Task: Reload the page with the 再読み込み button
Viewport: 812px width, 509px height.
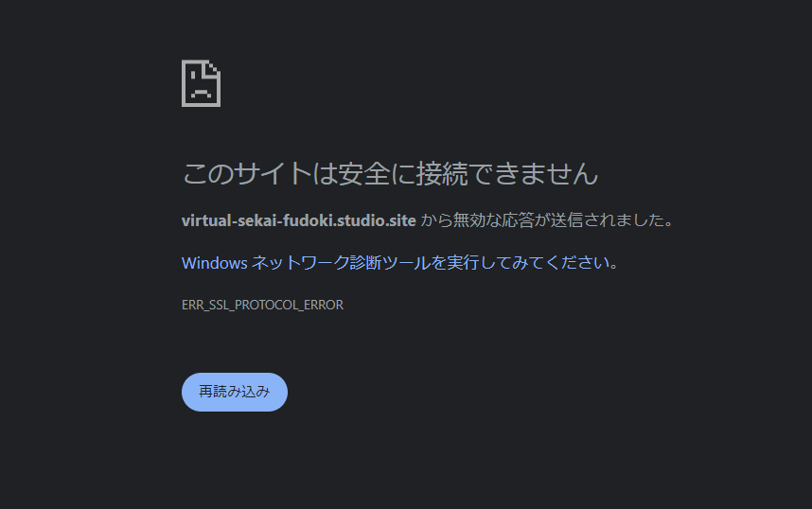Action: 235,392
